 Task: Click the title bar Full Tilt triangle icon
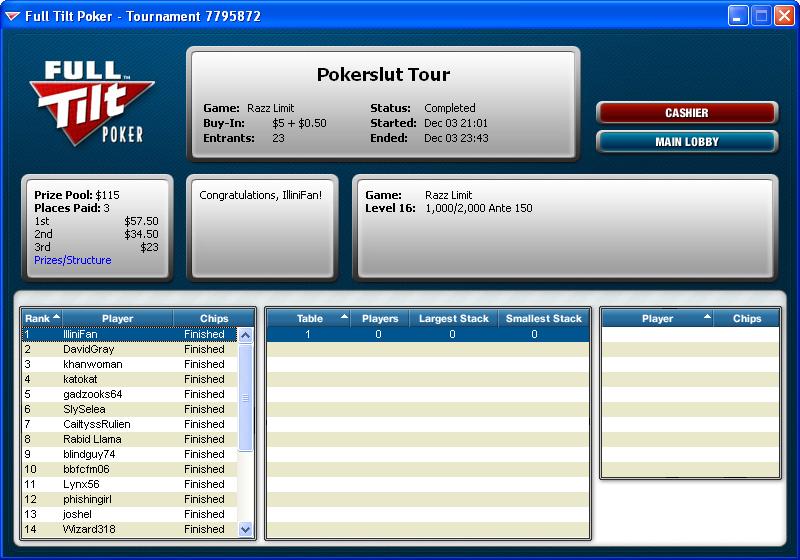(x=12, y=16)
